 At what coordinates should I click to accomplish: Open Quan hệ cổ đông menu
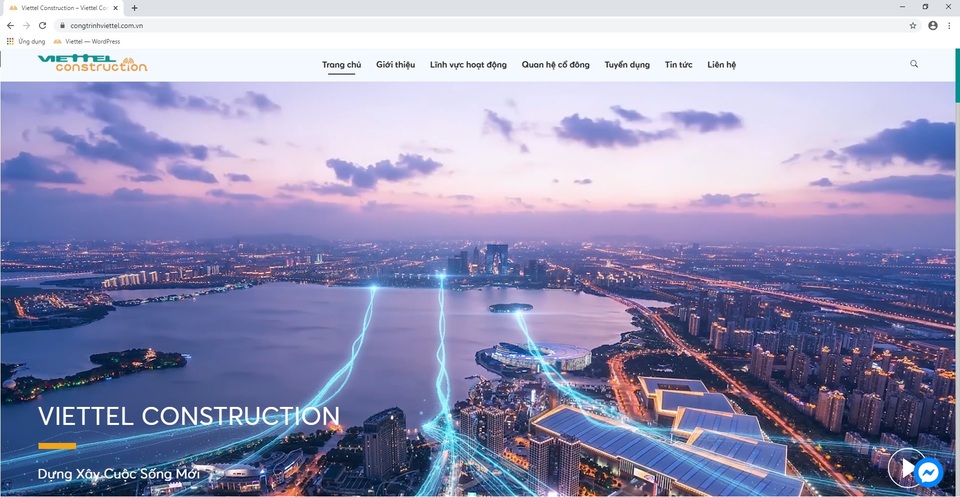tap(555, 65)
